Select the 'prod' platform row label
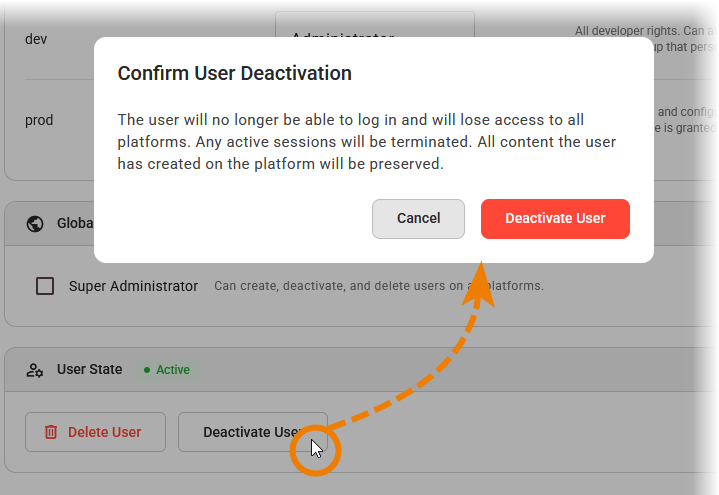Viewport: 719px width, 495px height. point(39,120)
